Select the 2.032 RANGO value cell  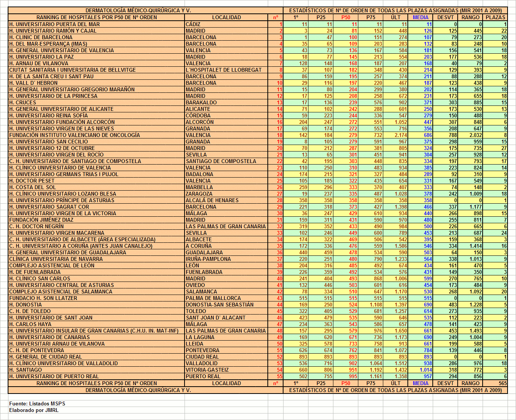tap(470, 135)
